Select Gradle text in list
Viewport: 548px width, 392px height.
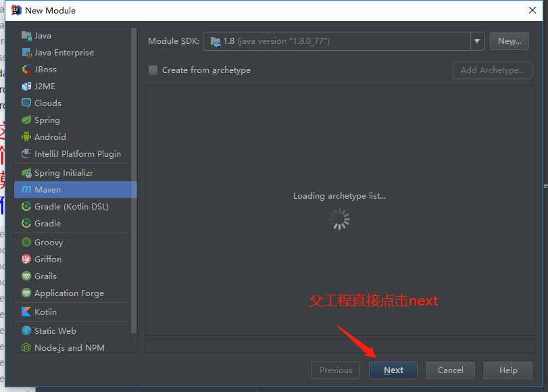point(47,223)
